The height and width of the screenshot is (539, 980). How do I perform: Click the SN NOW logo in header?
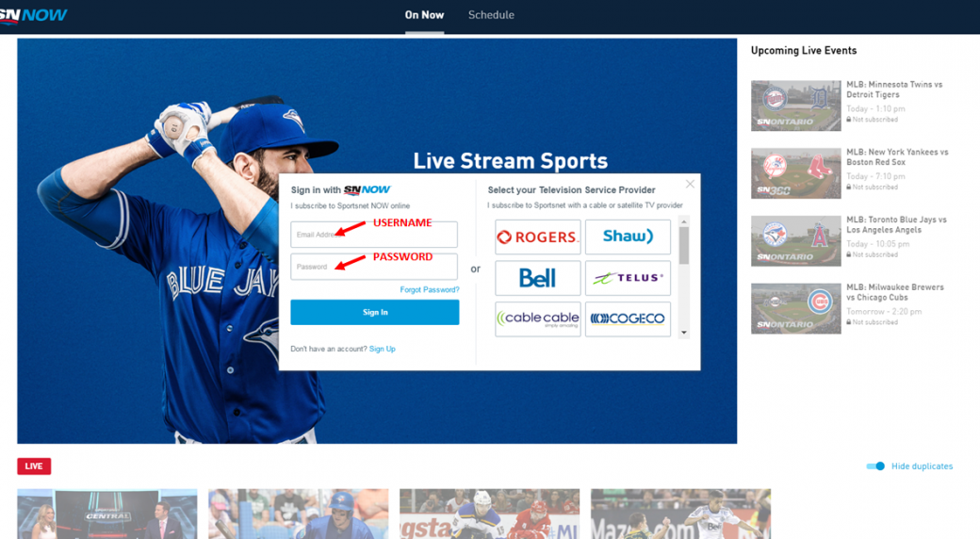click(x=34, y=15)
